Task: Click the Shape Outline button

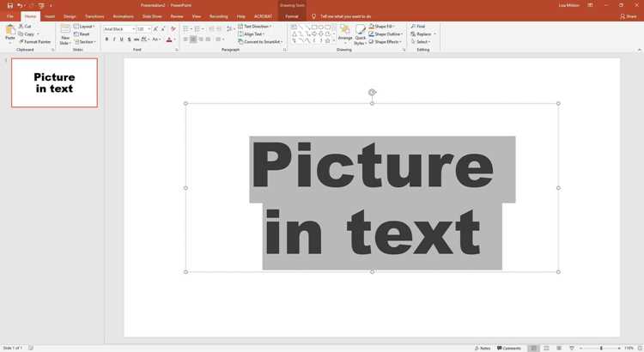Action: (x=386, y=34)
